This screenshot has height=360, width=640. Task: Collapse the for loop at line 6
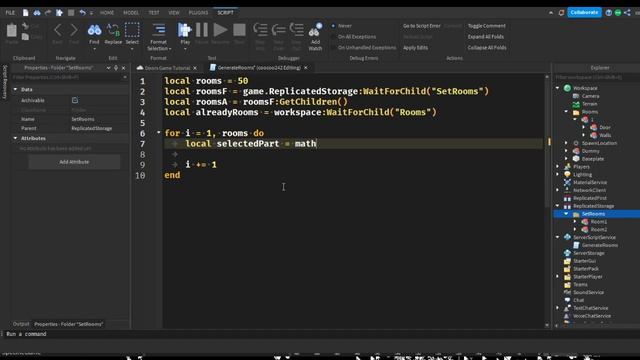[158, 132]
